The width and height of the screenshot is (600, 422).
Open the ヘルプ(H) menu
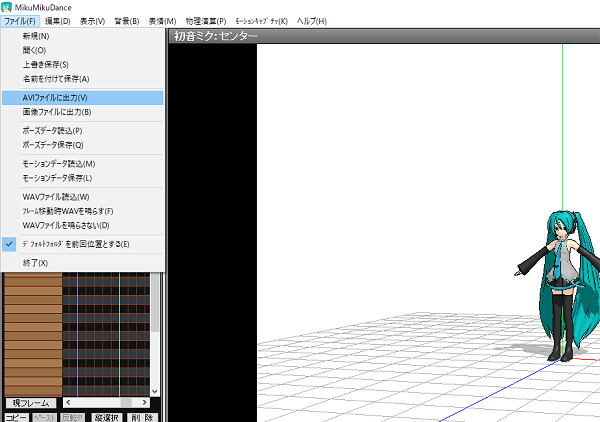[x=312, y=21]
